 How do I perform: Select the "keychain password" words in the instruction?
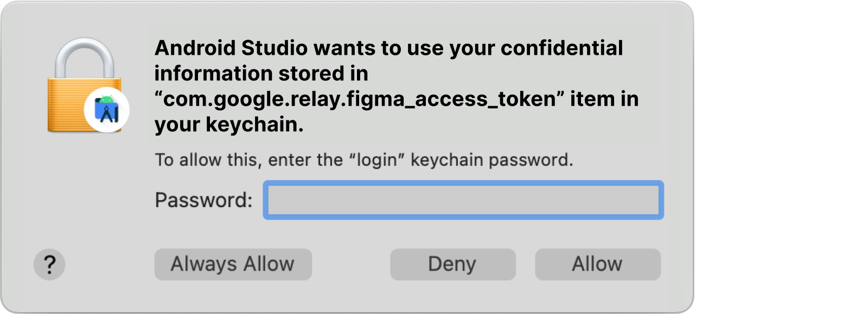(x=492, y=160)
